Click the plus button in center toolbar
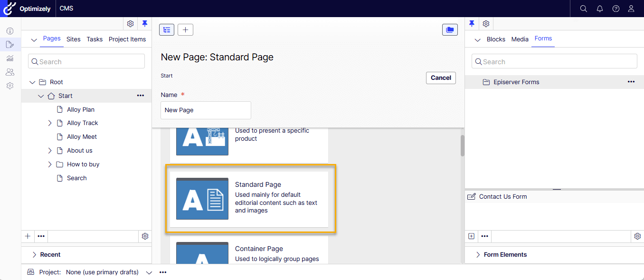The image size is (644, 280). (x=185, y=30)
